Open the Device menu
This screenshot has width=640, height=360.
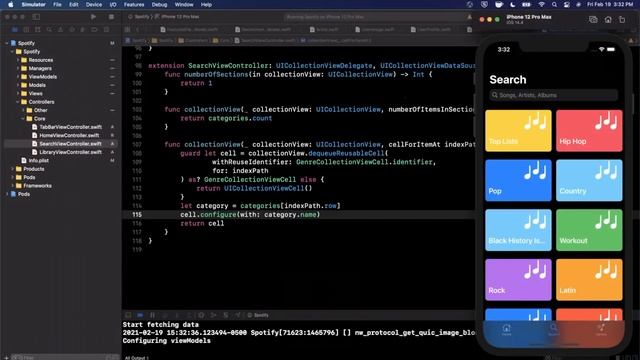click(93, 4)
